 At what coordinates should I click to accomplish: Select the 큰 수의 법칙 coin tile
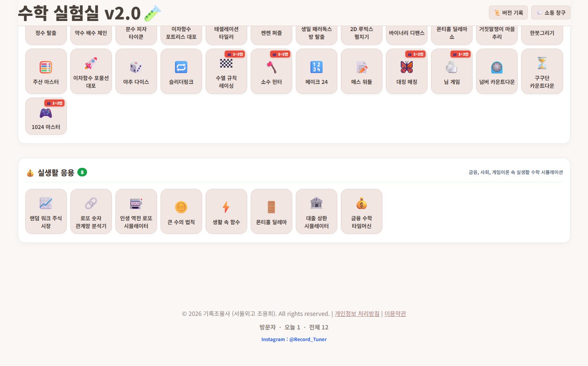coord(181,211)
